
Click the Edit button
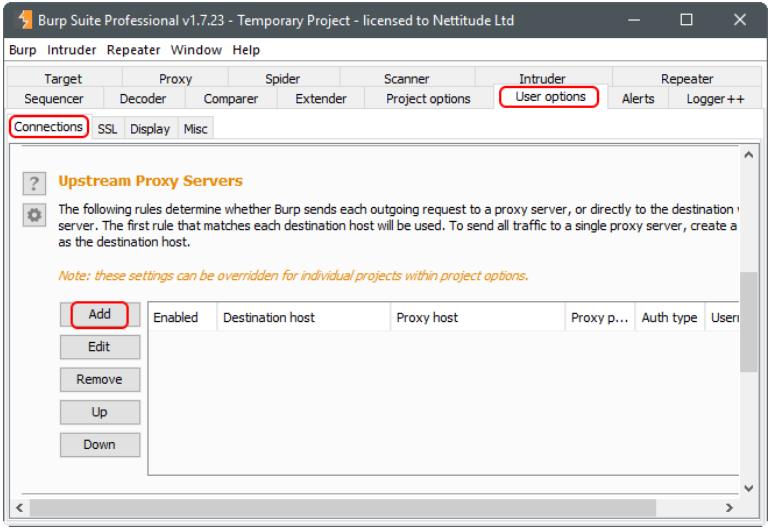pos(99,347)
